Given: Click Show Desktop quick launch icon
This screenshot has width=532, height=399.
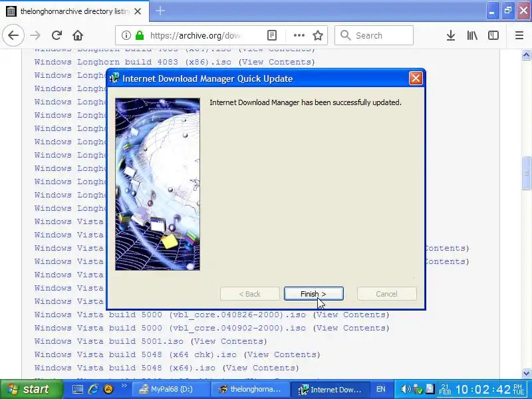Looking at the screenshot, I should click(77, 389).
